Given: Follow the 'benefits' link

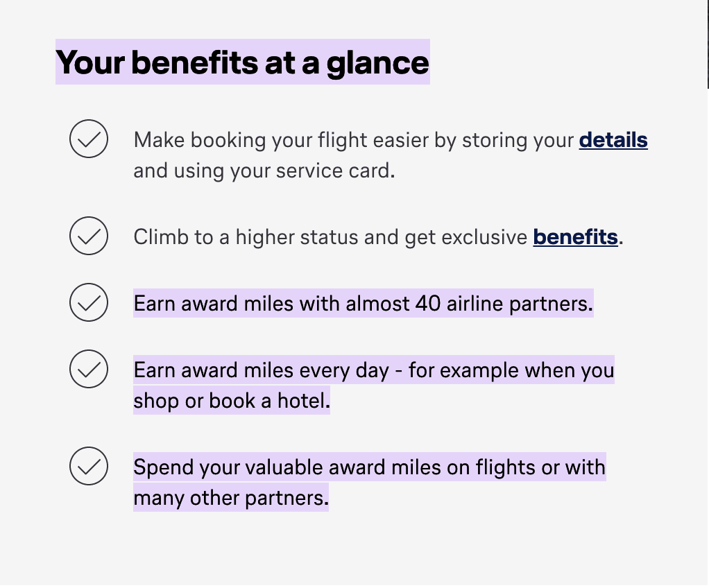Looking at the screenshot, I should coord(575,237).
